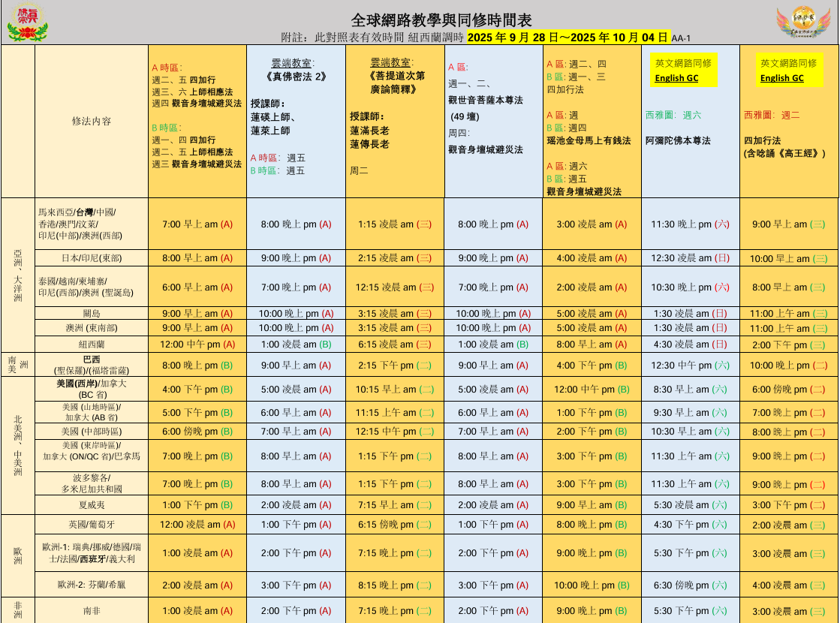840x623 pixels.
Task: Click the AA-1 label after the date
Action: click(x=681, y=38)
